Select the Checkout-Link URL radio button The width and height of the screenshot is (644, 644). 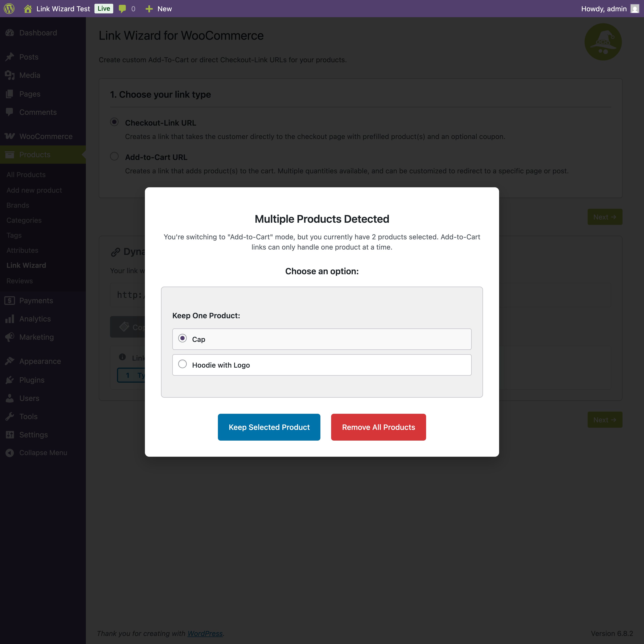[114, 122]
